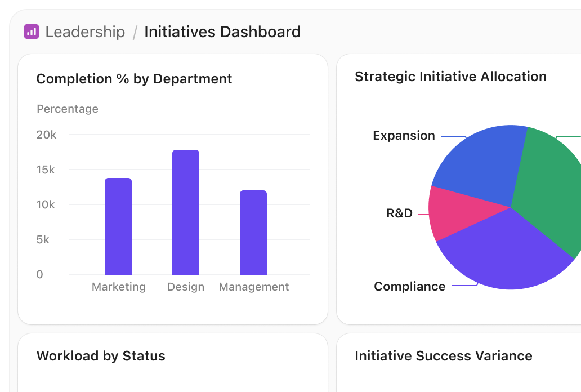The image size is (581, 392).
Task: Open the Leadership breadcrumb menu
Action: (x=85, y=32)
